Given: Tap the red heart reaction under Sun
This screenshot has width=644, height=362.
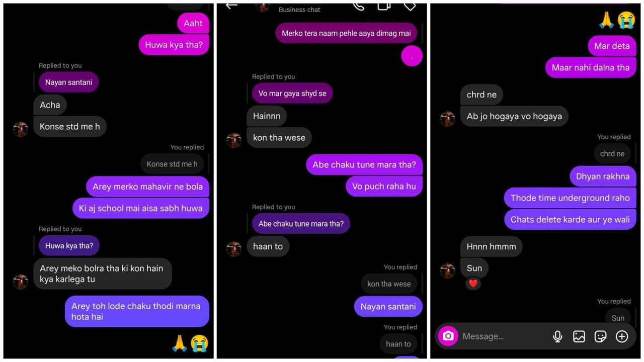Looking at the screenshot, I should (x=473, y=284).
